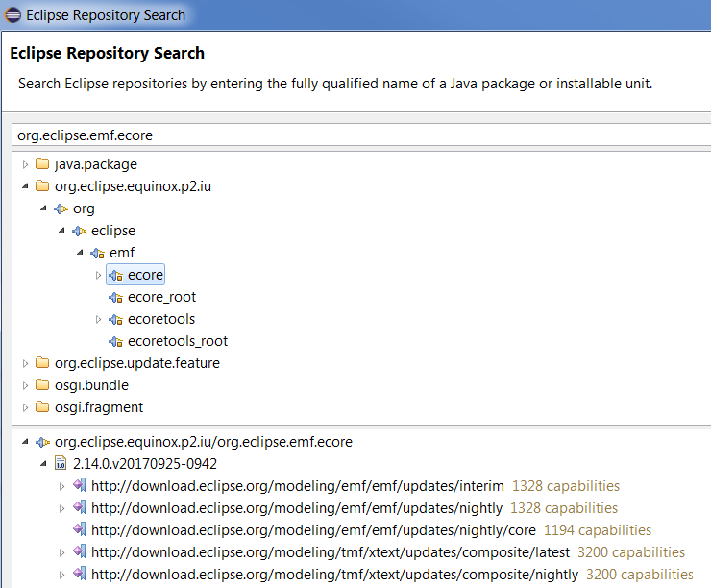The image size is (711, 588).
Task: Click the search field containing org.eclipse.emf.ecore
Action: [361, 135]
